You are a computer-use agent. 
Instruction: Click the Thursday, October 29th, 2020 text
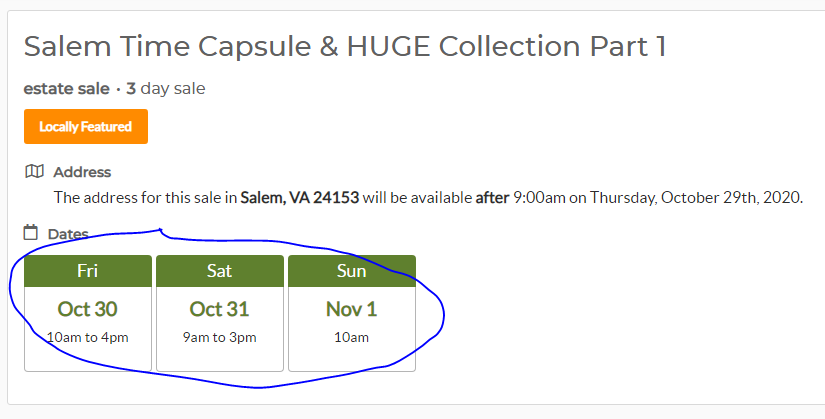(696, 198)
